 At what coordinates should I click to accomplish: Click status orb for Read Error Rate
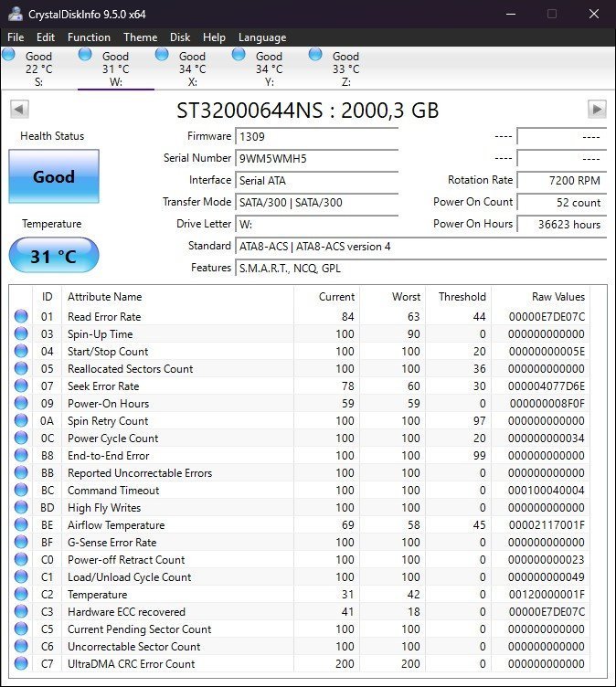[21, 317]
